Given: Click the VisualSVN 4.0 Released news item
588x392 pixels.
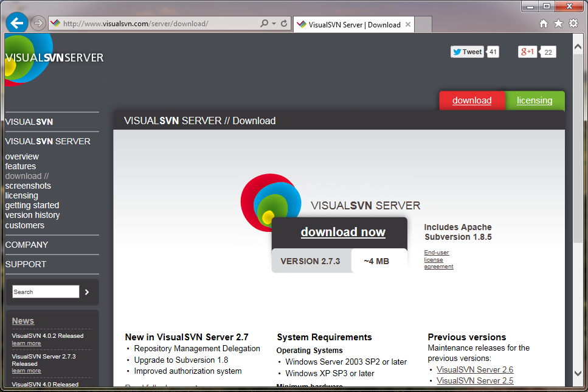Looking at the screenshot, I should click(x=45, y=384).
